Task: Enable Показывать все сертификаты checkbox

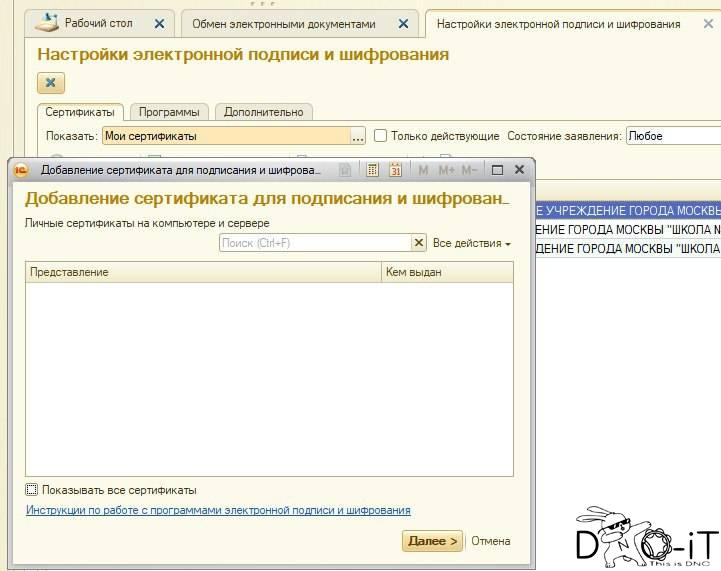Action: point(32,490)
